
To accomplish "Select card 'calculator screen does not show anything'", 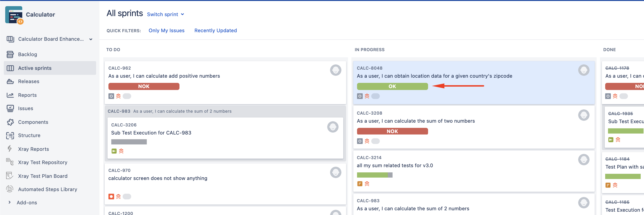I will pos(225,184).
